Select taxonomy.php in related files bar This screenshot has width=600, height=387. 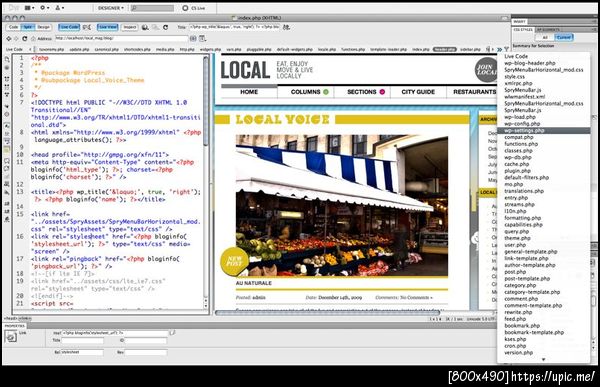coord(51,49)
